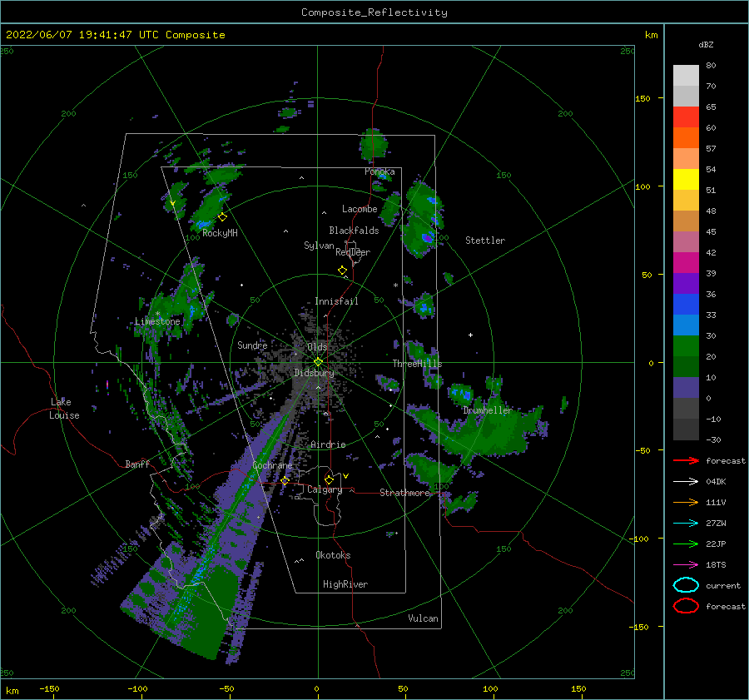Click the white plus marker east of ThreeHills
Screen dimensions: 749x700
pos(470,335)
